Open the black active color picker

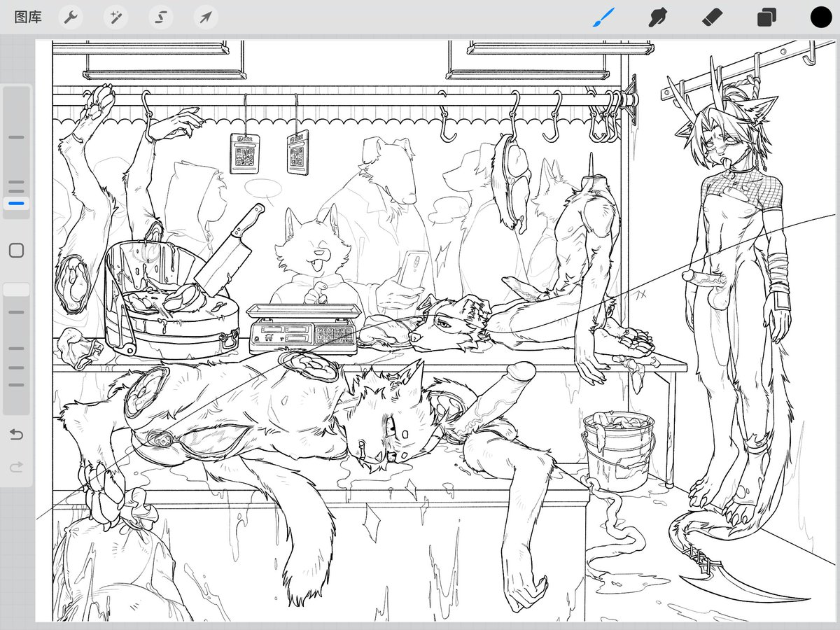tap(821, 17)
